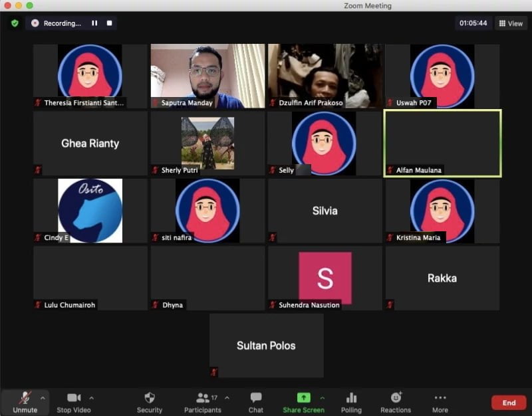Expand video options arrow beside Stop Video
532x416 pixels.
point(91,397)
